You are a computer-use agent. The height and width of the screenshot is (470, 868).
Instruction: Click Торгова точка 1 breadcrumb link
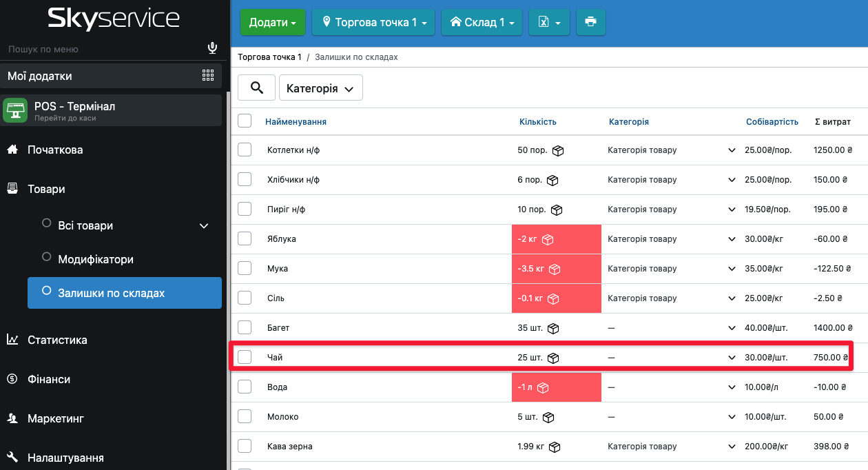270,57
